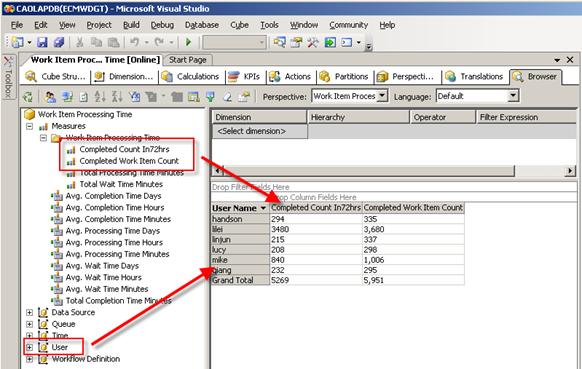The image size is (582, 369).
Task: Click the Sort Descending Z-A icon
Action: pyautogui.click(x=117, y=97)
